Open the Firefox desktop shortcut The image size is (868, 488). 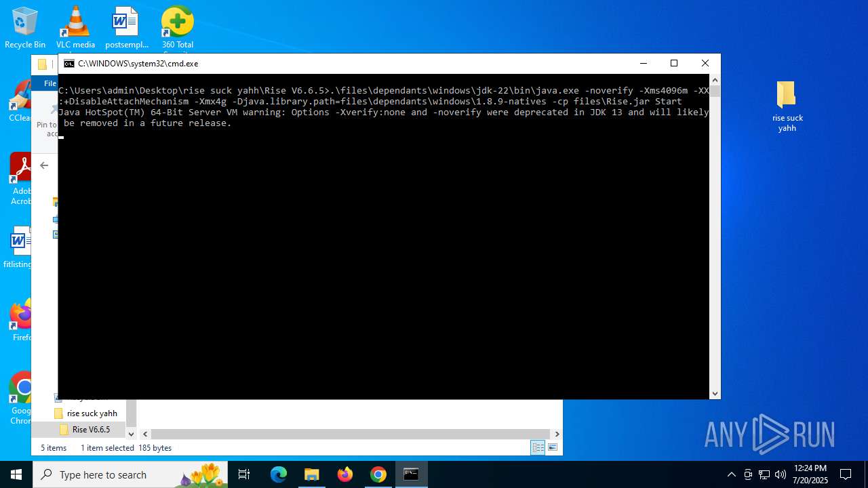coord(20,321)
